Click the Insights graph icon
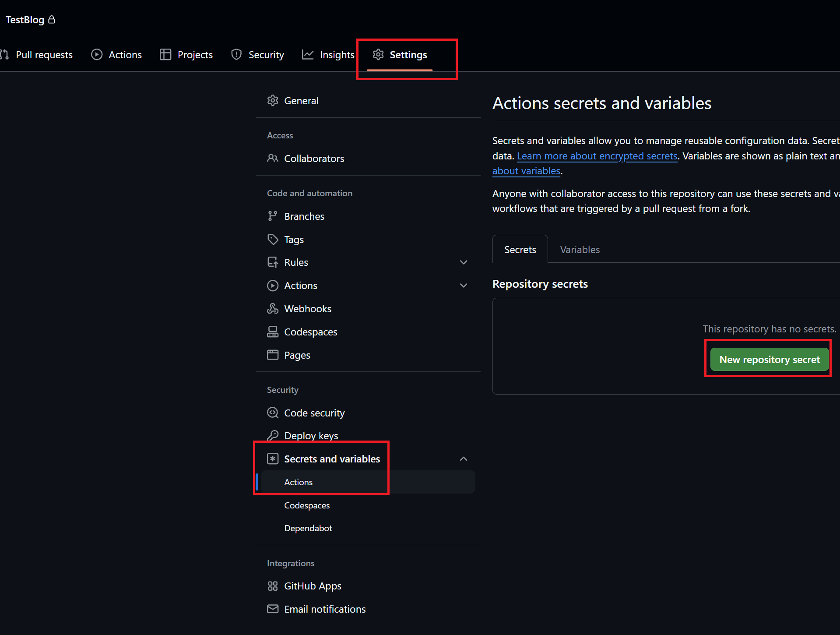Viewport: 840px width, 635px height. pos(308,54)
